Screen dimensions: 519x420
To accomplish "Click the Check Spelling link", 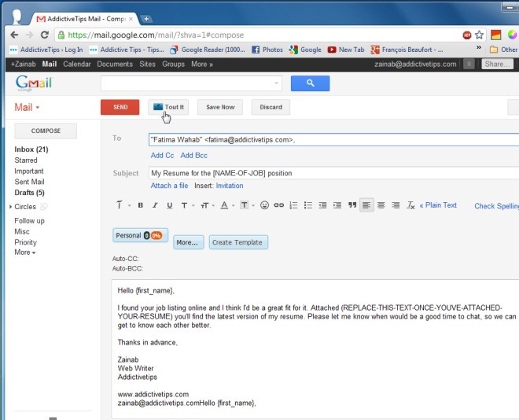I will tap(496, 206).
